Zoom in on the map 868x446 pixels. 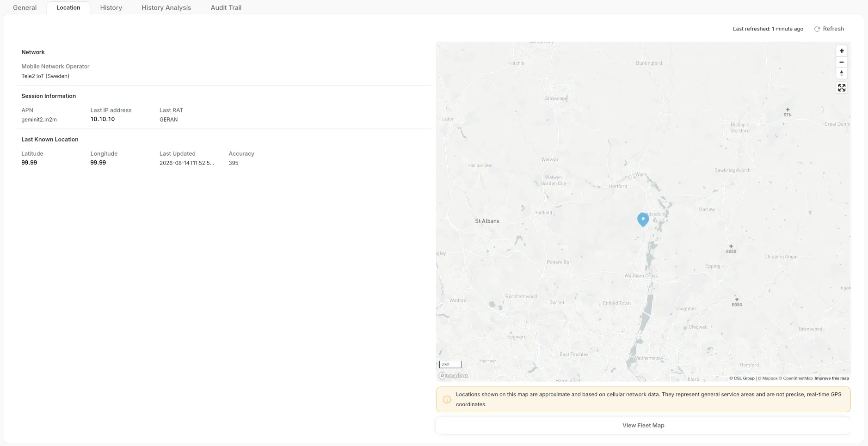(842, 51)
